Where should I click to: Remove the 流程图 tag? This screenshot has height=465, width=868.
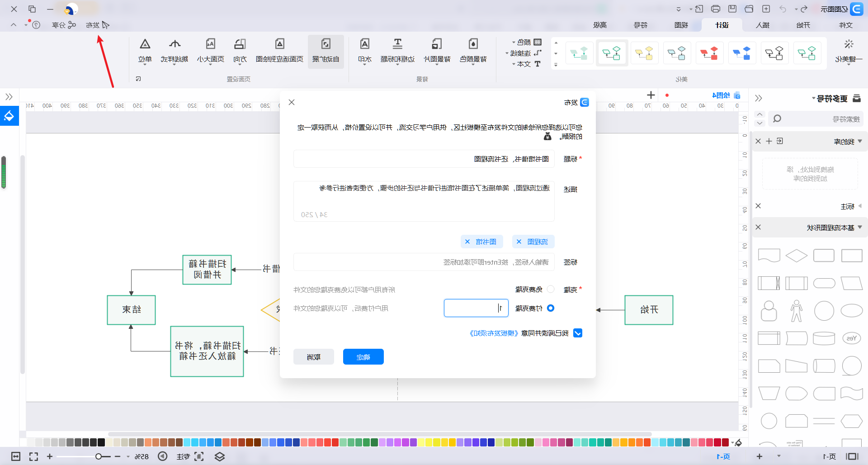[x=519, y=242]
